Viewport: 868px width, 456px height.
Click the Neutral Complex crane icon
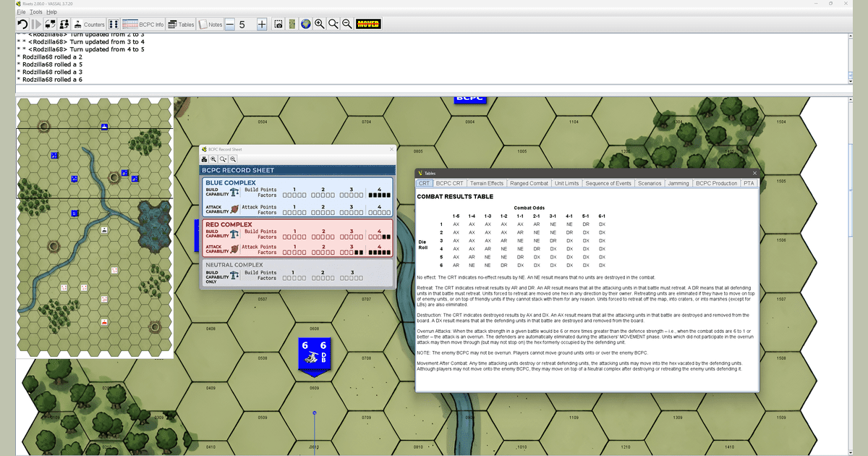pos(235,275)
